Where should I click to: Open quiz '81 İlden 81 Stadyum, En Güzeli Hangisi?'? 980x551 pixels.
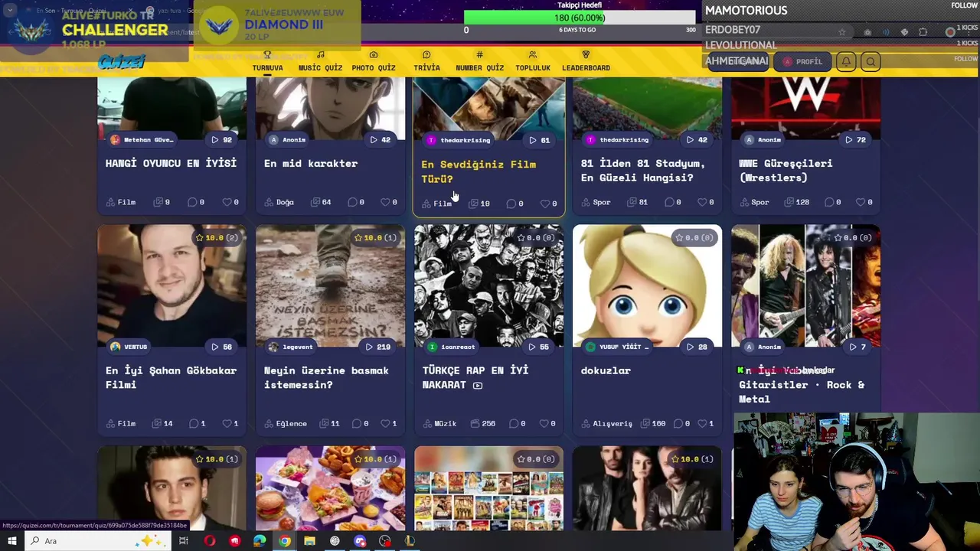642,170
